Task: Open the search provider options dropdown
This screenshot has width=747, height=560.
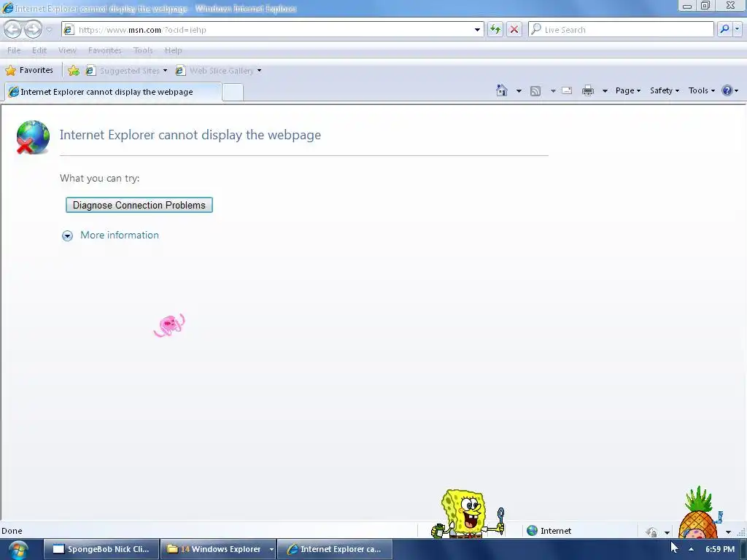Action: [x=737, y=29]
